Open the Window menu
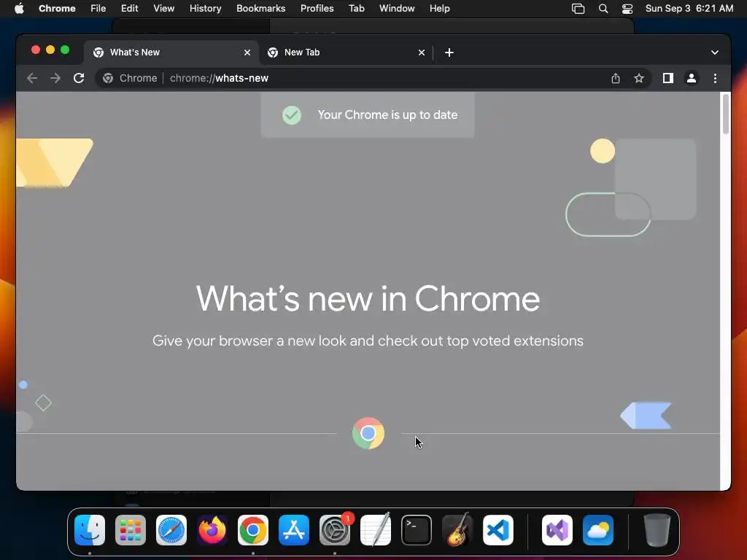The image size is (747, 560). pos(397,9)
